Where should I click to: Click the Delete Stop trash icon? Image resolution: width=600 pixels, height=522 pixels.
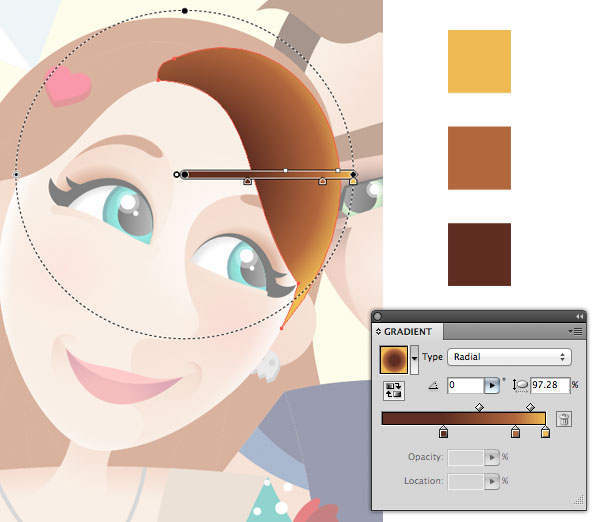pos(564,419)
